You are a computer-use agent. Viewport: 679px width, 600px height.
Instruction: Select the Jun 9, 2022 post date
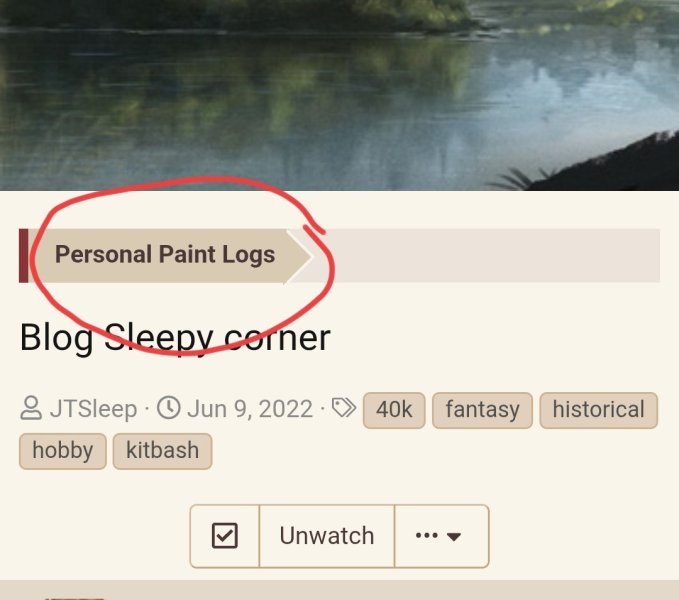250,409
